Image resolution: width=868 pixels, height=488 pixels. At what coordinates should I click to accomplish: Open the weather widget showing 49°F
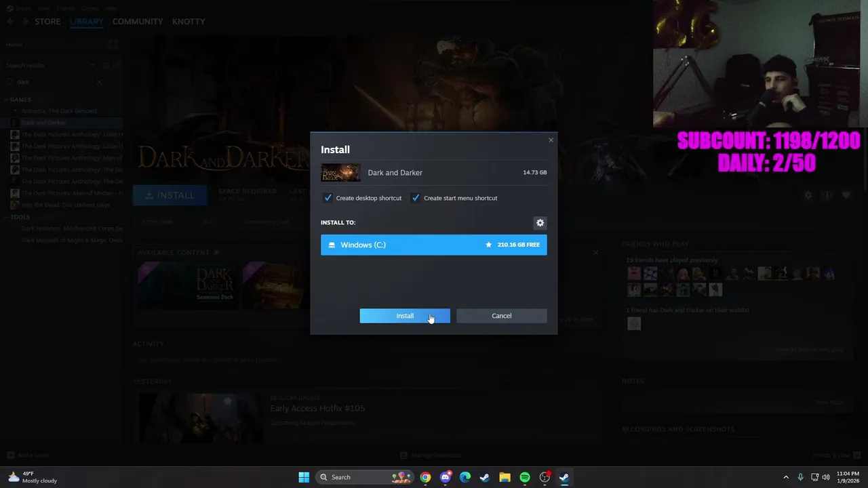tap(32, 477)
